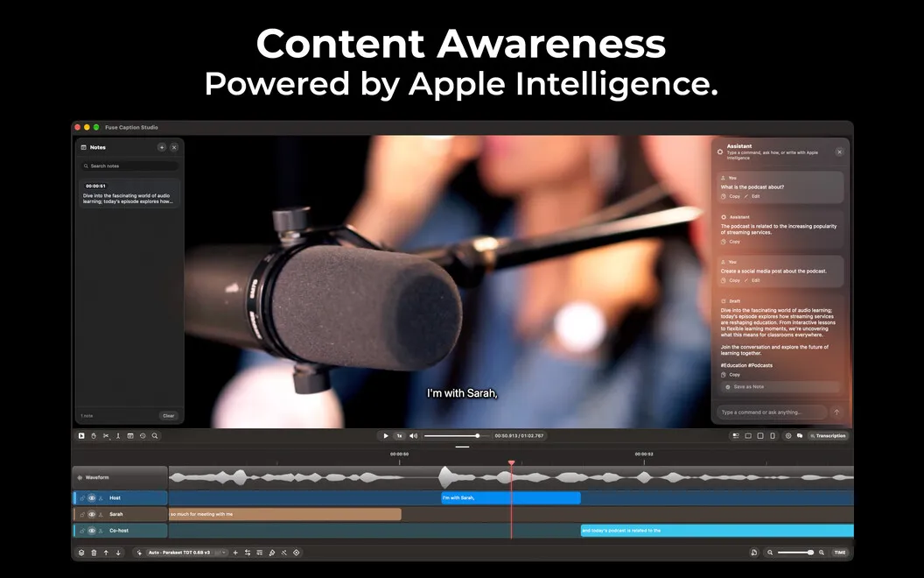Click the layers stack icon in bottom bar
Viewport: 924px width, 578px height.
click(82, 553)
